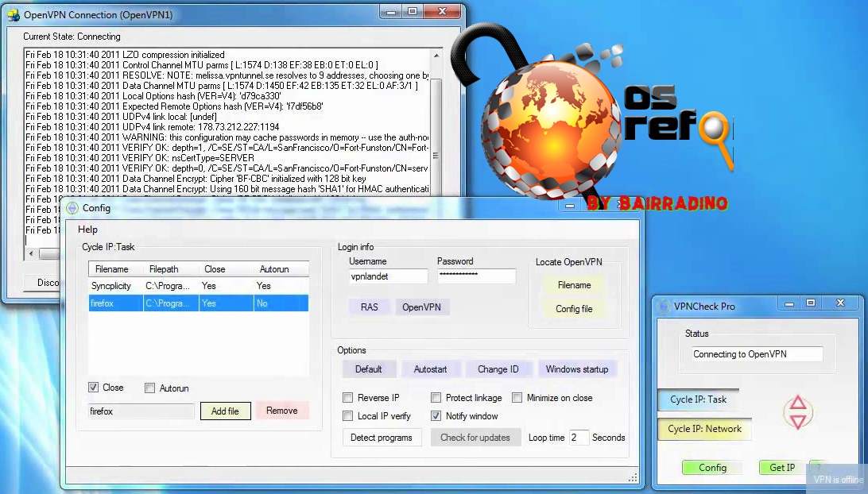Click the Loop time value field
This screenshot has width=868, height=494.
click(579, 438)
